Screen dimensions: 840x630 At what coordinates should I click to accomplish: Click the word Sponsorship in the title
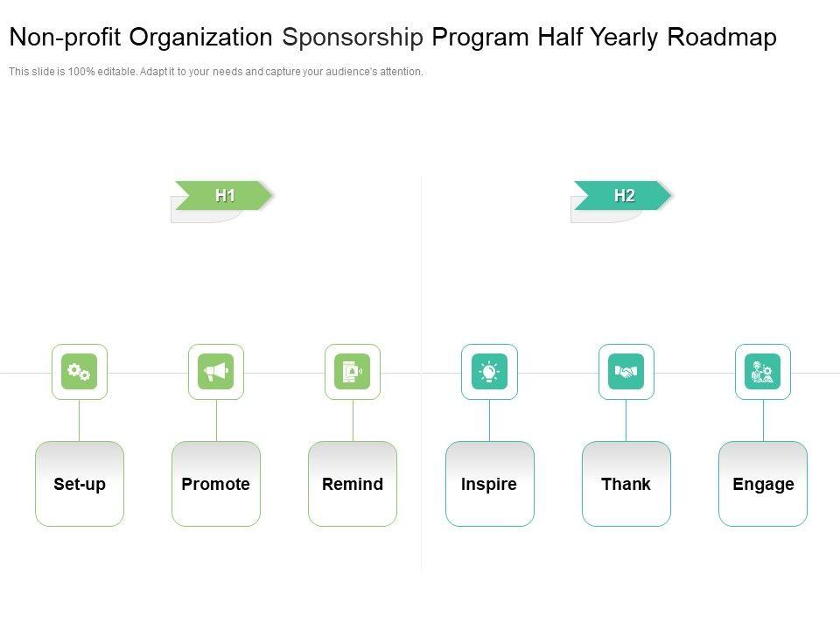353,38
